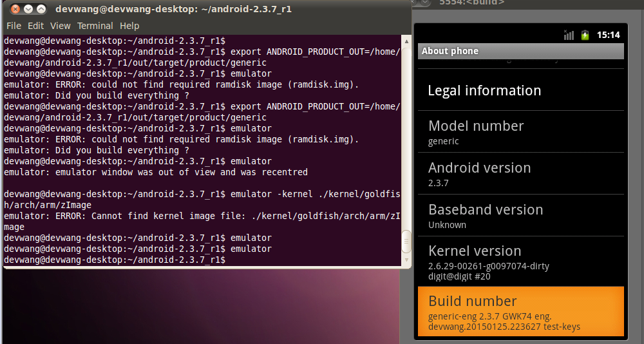Open the Edit menu in terminal
Viewport: 644px width, 344px height.
point(35,26)
